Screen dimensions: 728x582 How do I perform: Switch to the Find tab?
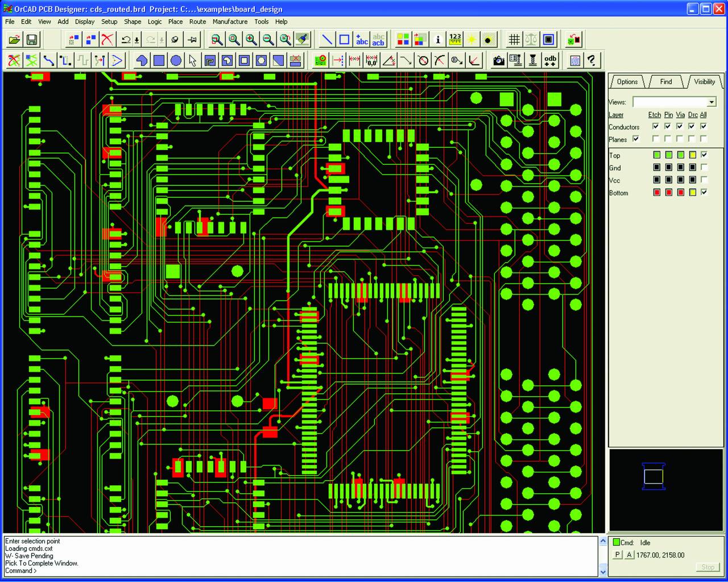click(x=666, y=82)
